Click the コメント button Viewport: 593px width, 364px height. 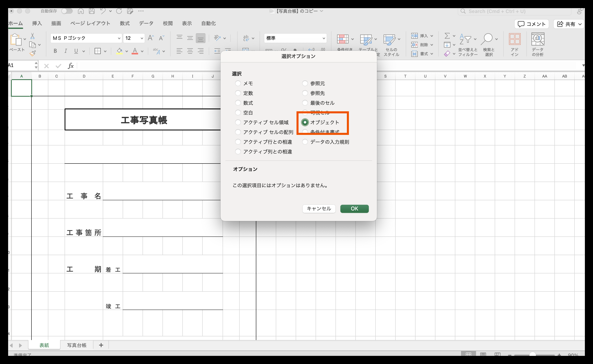532,24
